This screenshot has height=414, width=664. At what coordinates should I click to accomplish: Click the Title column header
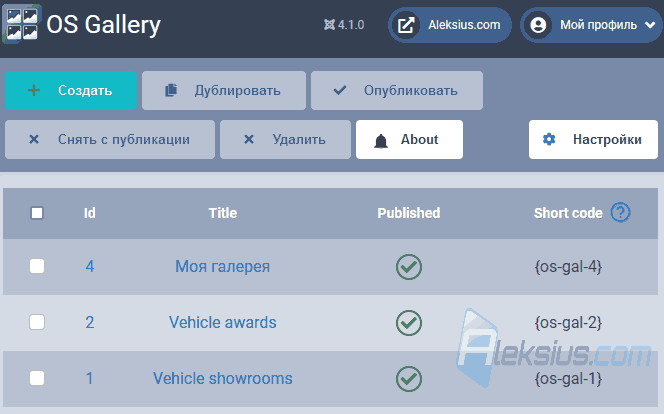coord(223,213)
